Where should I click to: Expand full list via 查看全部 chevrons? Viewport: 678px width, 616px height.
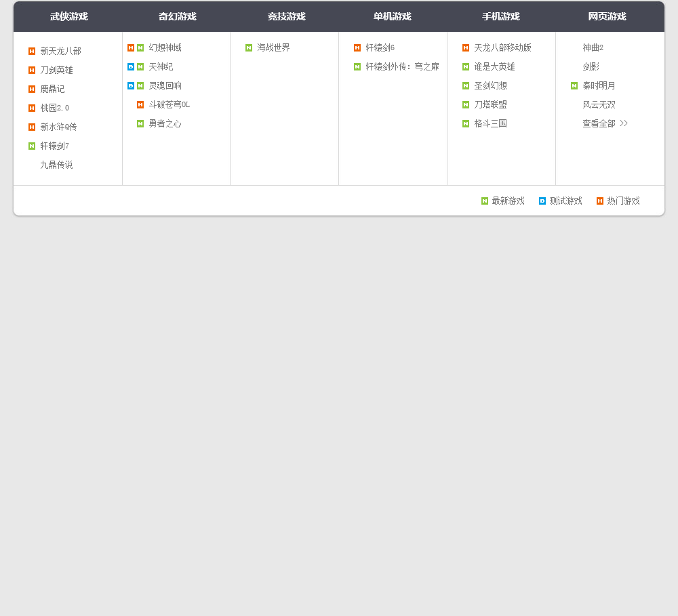[x=624, y=123]
